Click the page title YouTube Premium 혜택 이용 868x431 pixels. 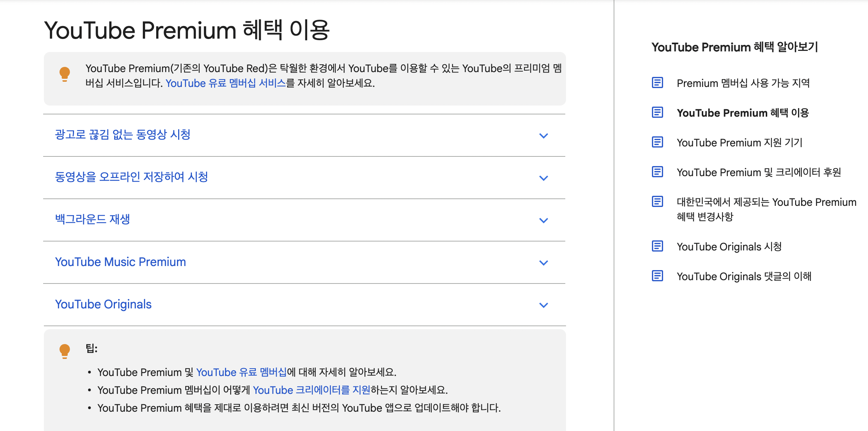tap(187, 30)
